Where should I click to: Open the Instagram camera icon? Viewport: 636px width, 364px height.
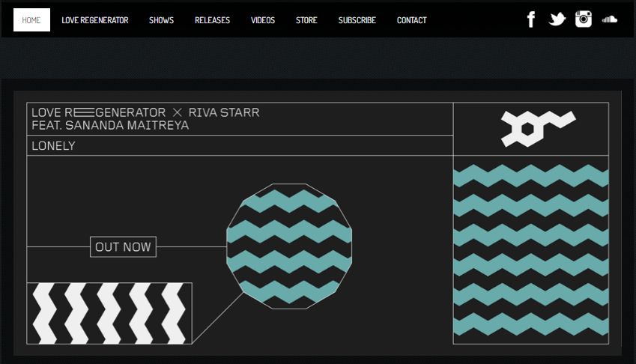click(x=584, y=19)
